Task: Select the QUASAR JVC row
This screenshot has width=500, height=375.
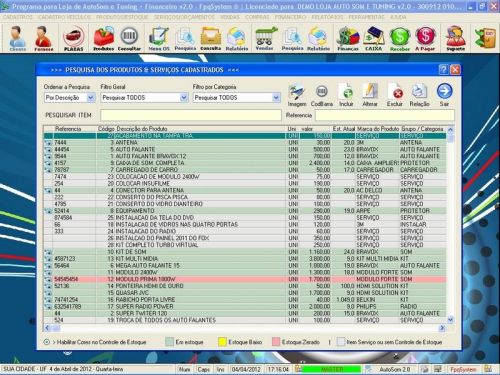Action: coord(245,293)
